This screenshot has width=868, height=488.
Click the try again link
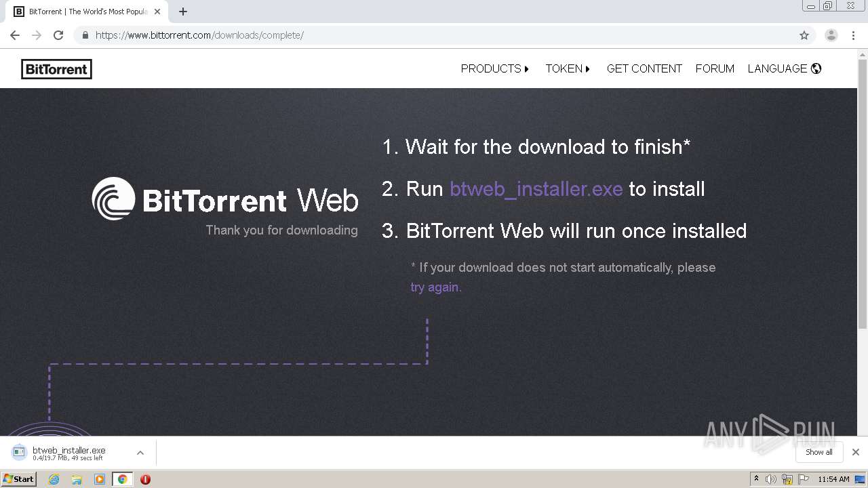coord(436,287)
